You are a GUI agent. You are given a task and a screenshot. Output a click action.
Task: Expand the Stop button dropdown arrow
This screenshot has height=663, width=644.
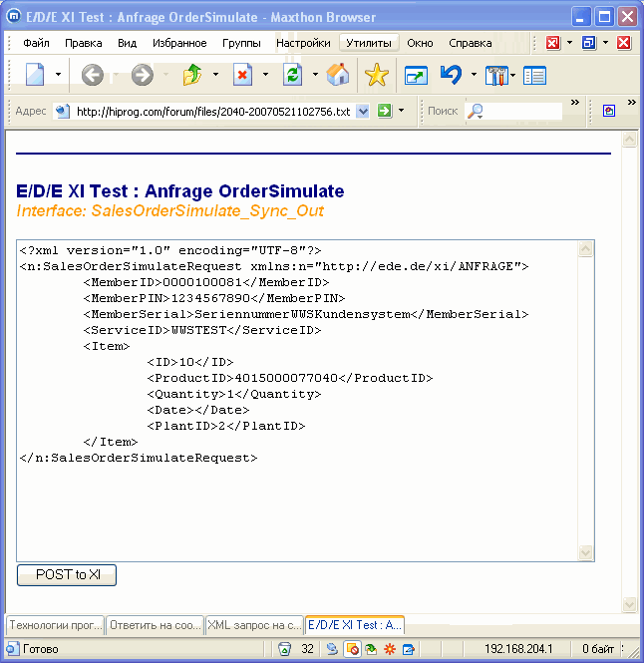point(265,75)
